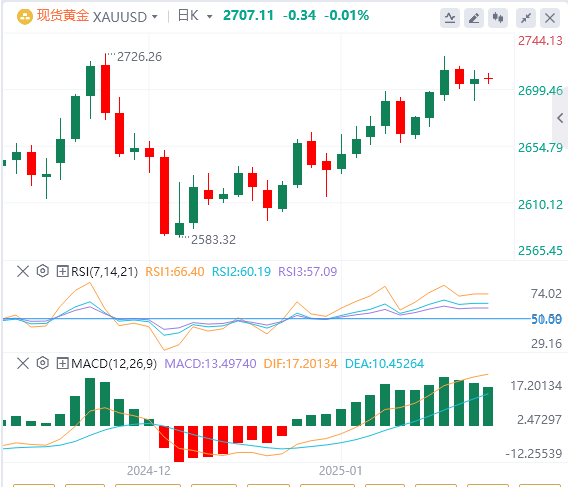Switch chart style with candlestick icon

click(x=498, y=18)
